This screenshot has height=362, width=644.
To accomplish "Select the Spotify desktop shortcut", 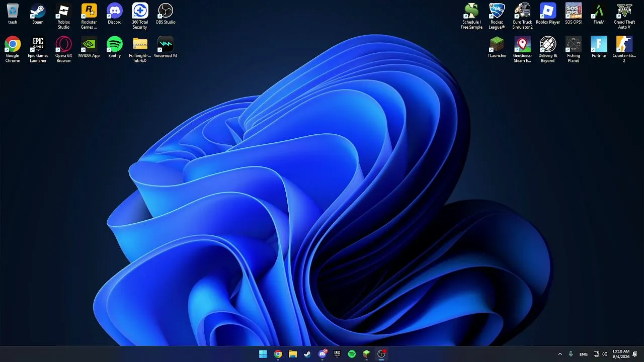I will pos(115,48).
